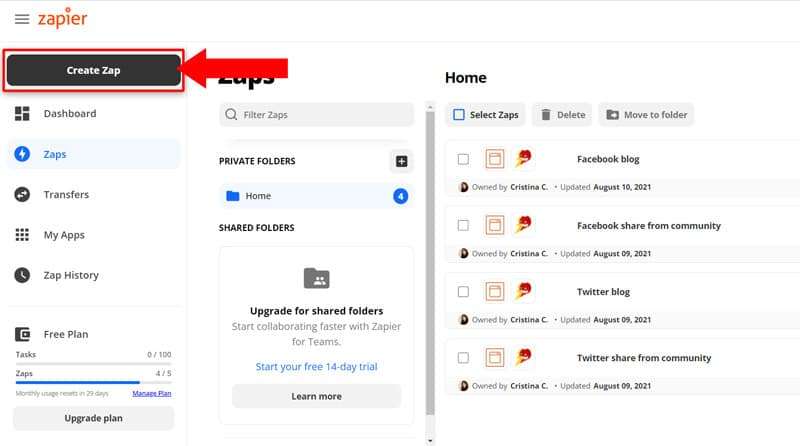Image resolution: width=800 pixels, height=446 pixels.
Task: Toggle the Select Zaps checkbox
Action: (x=459, y=114)
